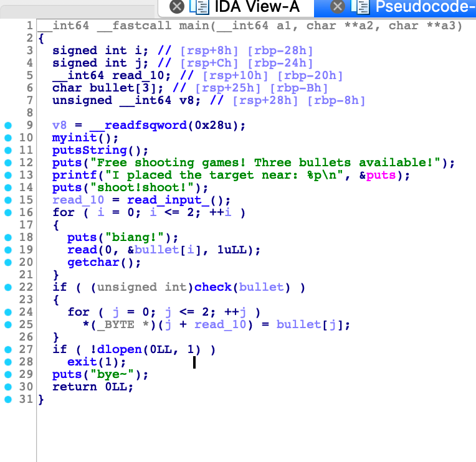
Task: Click the [rbp-28h] stack comment
Action: (x=280, y=50)
